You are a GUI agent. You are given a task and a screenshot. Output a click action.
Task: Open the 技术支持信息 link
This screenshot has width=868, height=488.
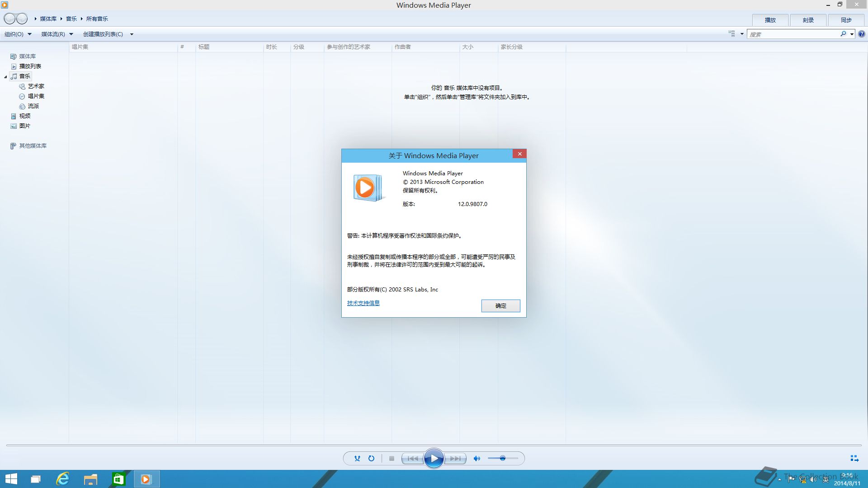363,303
